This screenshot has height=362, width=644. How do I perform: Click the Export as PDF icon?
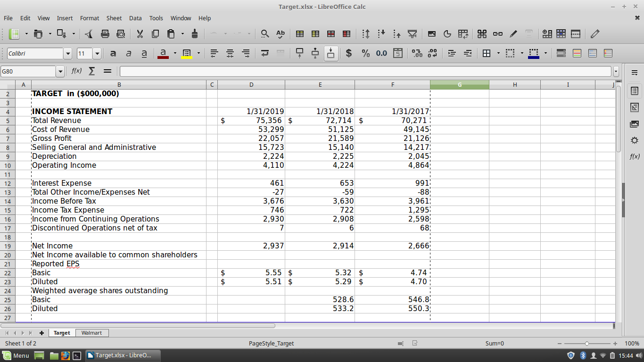point(89,34)
